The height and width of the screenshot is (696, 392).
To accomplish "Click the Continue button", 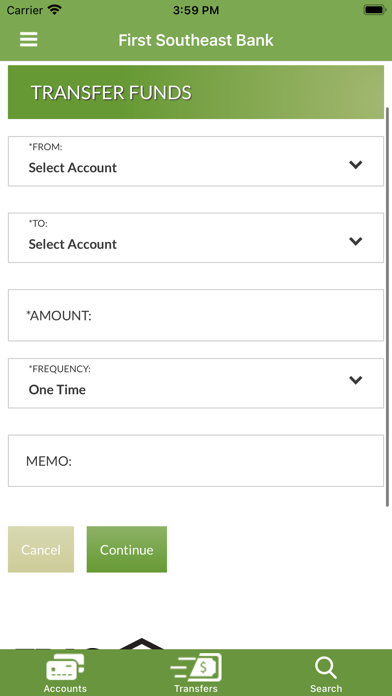I will pos(127,550).
